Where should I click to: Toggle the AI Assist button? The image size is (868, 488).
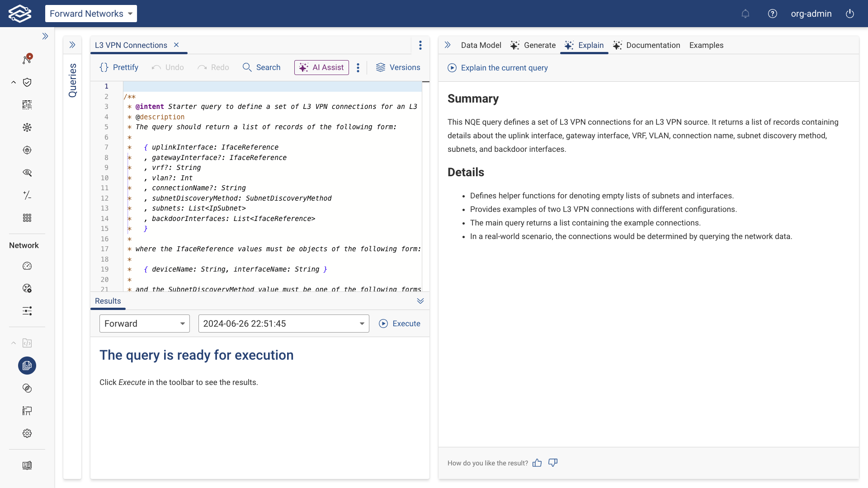321,67
